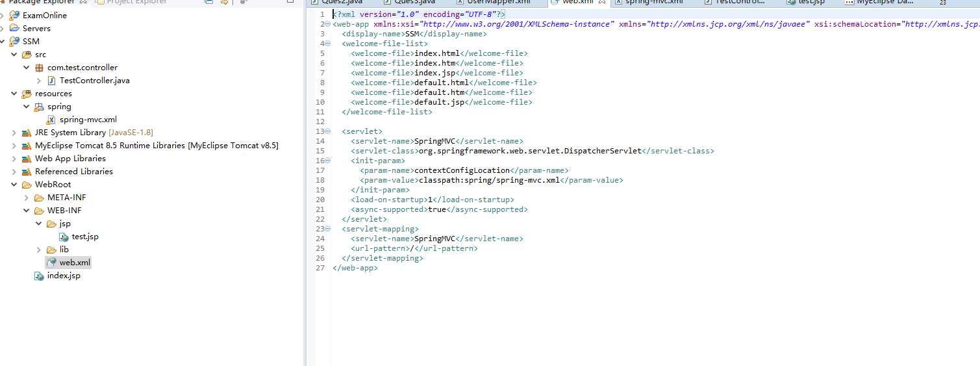Fold the web-app element at line 2
The height and width of the screenshot is (366, 980).
[x=327, y=24]
